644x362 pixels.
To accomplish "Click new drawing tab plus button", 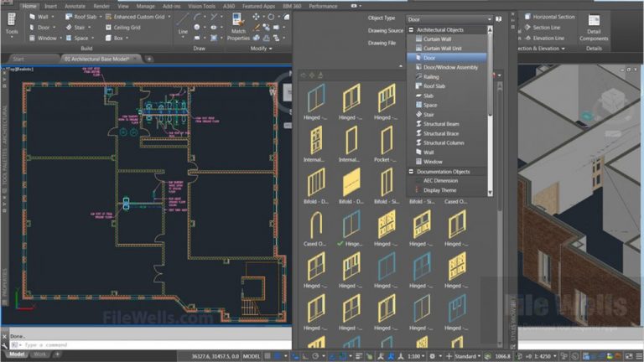I will tap(149, 59).
